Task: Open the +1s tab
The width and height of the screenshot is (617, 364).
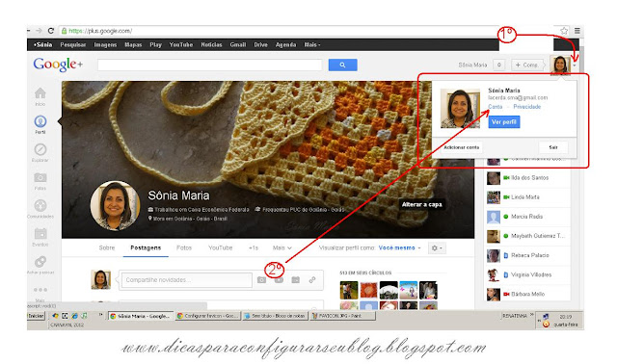Action: point(254,248)
